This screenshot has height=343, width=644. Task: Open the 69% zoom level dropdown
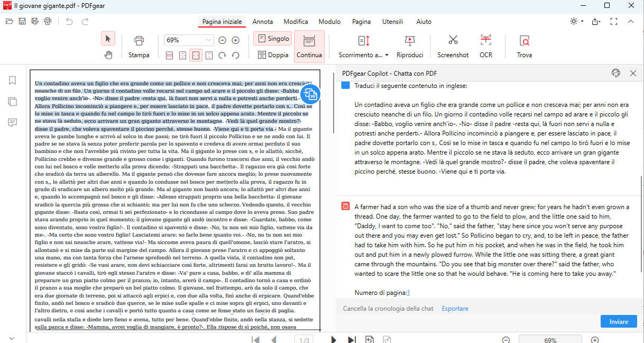(x=208, y=40)
